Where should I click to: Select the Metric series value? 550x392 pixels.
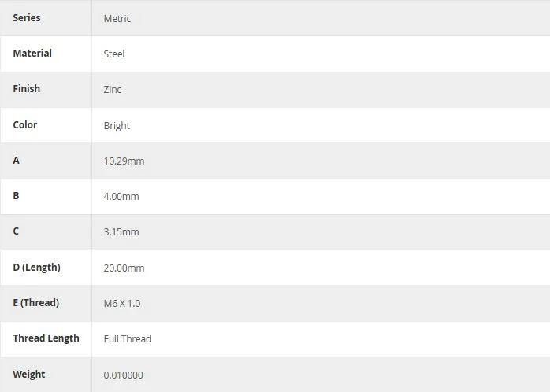point(117,19)
